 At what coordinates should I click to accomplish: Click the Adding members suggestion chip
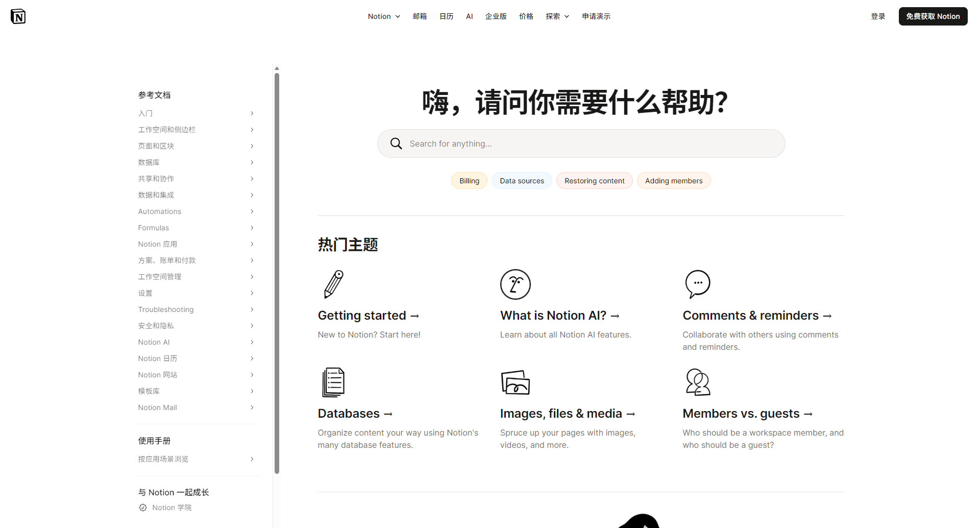[x=674, y=180]
